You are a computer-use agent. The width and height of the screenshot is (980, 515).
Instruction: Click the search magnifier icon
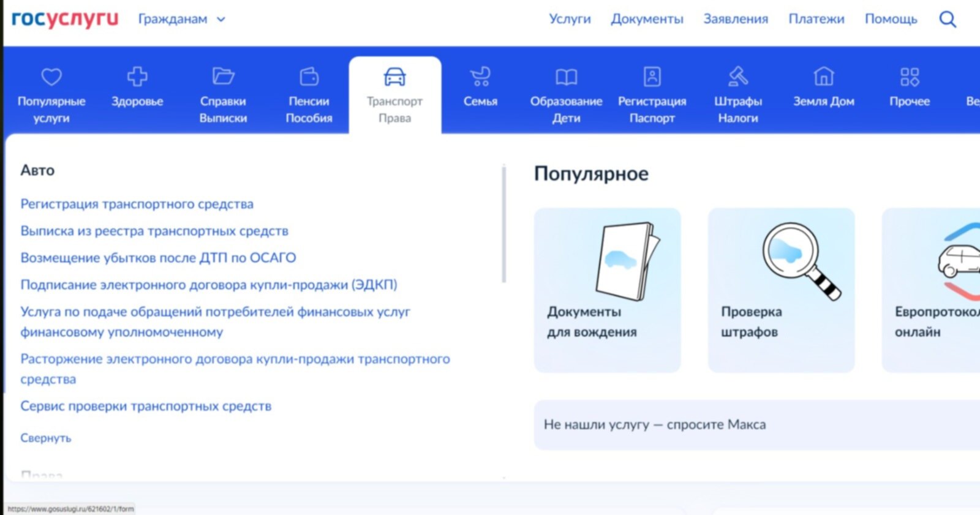click(x=947, y=20)
